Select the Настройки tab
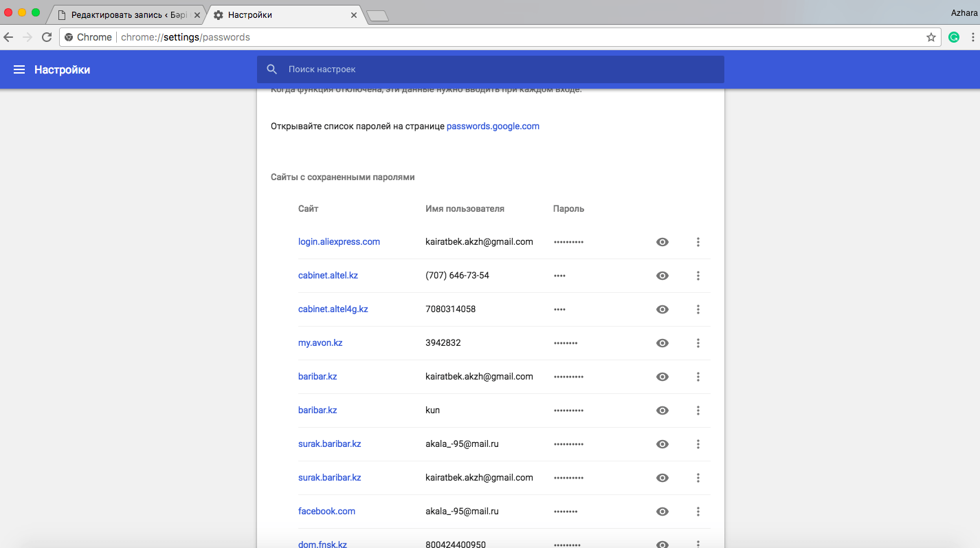 [x=285, y=15]
